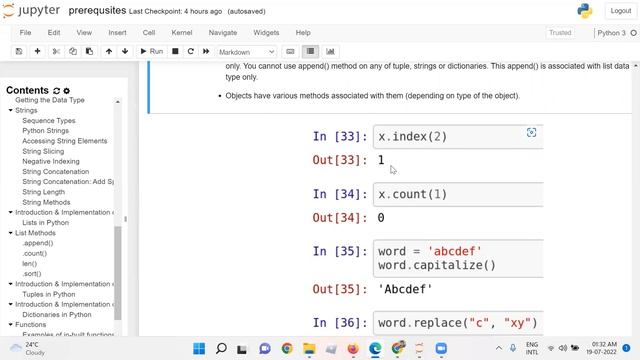The width and height of the screenshot is (640, 360).
Task: Open the Help menu
Action: pos(303,33)
